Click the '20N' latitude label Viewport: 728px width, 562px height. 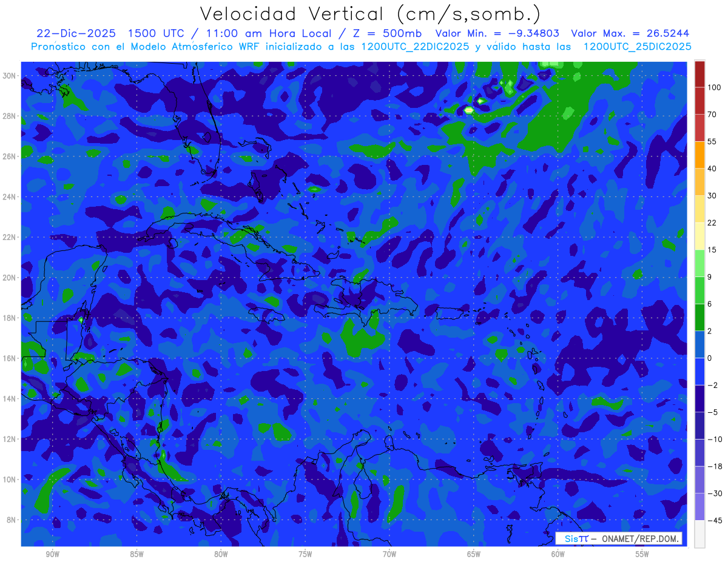point(10,278)
